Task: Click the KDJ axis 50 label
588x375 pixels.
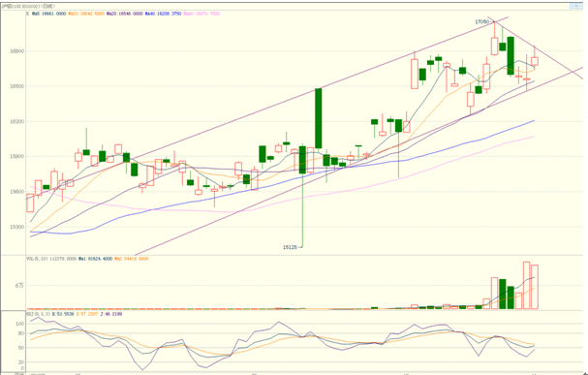Action: (21, 348)
